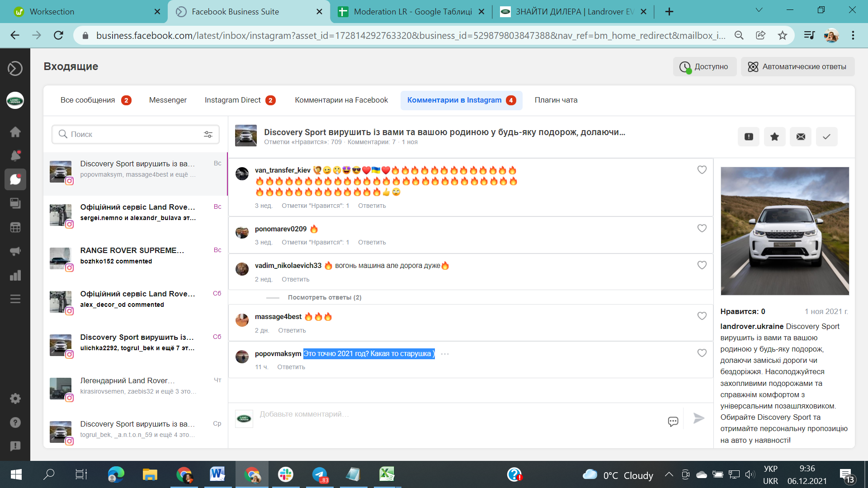Mark conversation unread with envelope icon
868x488 pixels.
(x=801, y=137)
